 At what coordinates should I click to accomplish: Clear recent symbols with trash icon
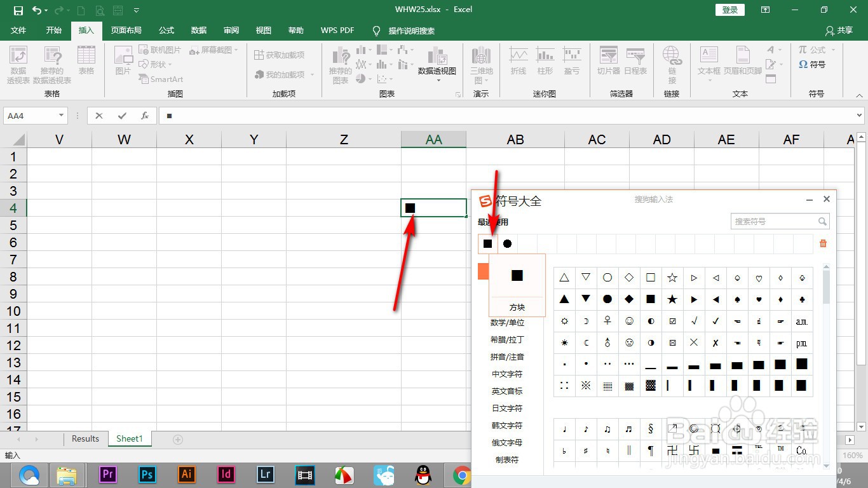click(x=823, y=243)
